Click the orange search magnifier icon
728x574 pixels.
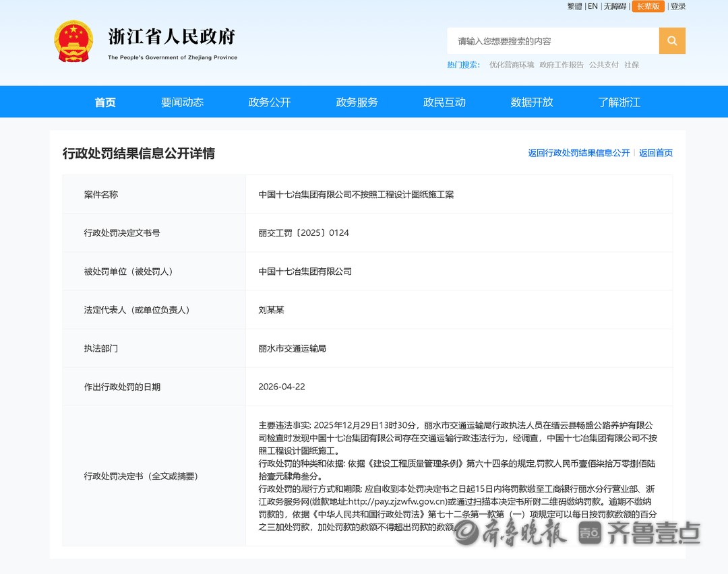[672, 41]
